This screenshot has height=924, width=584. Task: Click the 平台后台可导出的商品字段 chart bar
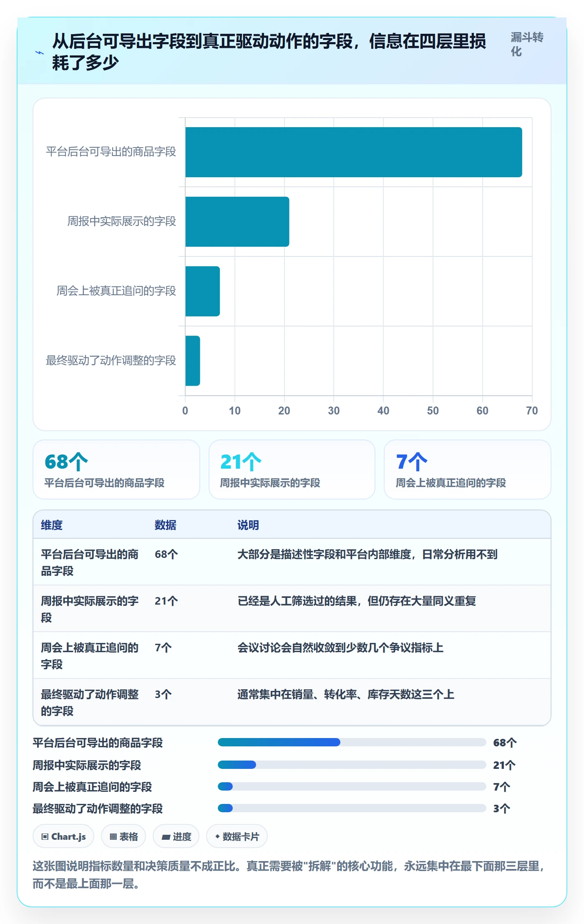[x=354, y=152]
